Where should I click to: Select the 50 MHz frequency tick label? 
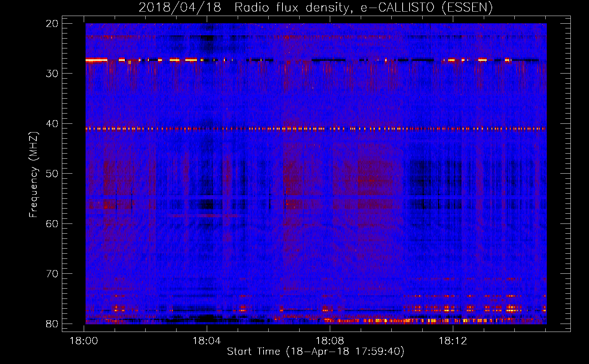point(52,174)
